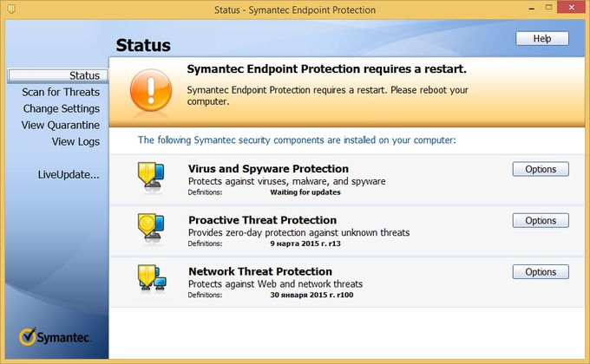Click the Virus and Spyware Protection heading
Viewport: 590px width, 364px height.
[x=268, y=168]
